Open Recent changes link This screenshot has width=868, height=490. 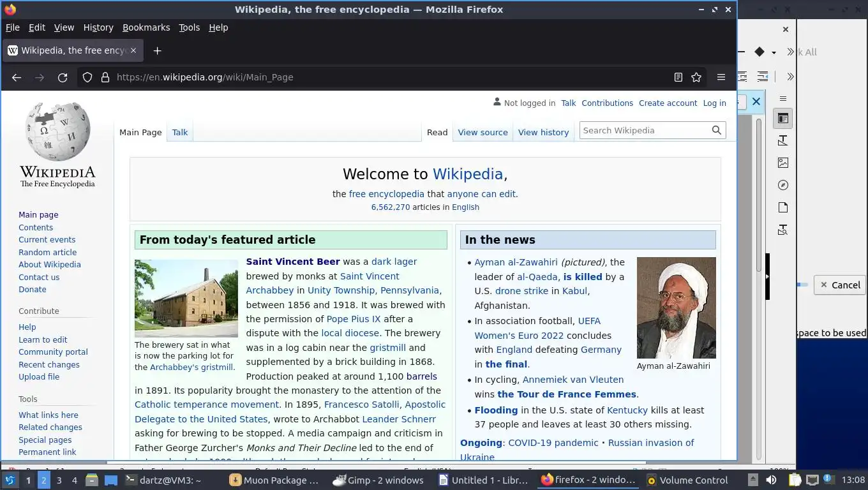click(49, 364)
